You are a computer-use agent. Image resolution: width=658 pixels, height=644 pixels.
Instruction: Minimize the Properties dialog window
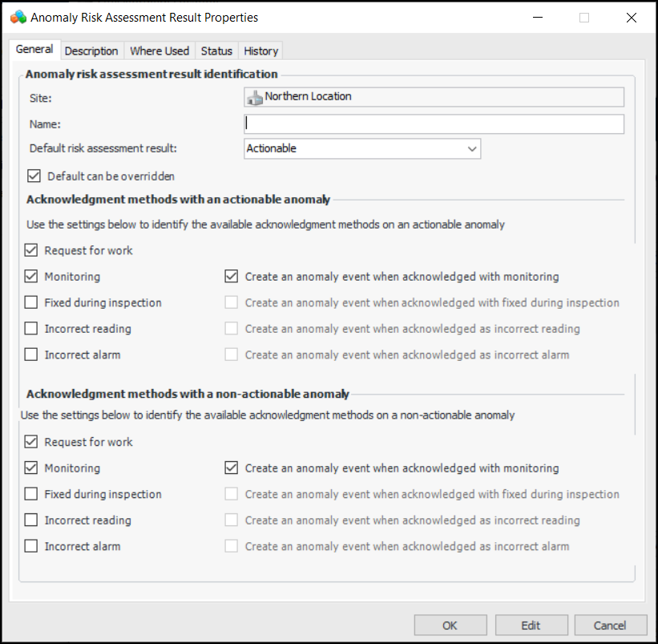click(x=537, y=18)
